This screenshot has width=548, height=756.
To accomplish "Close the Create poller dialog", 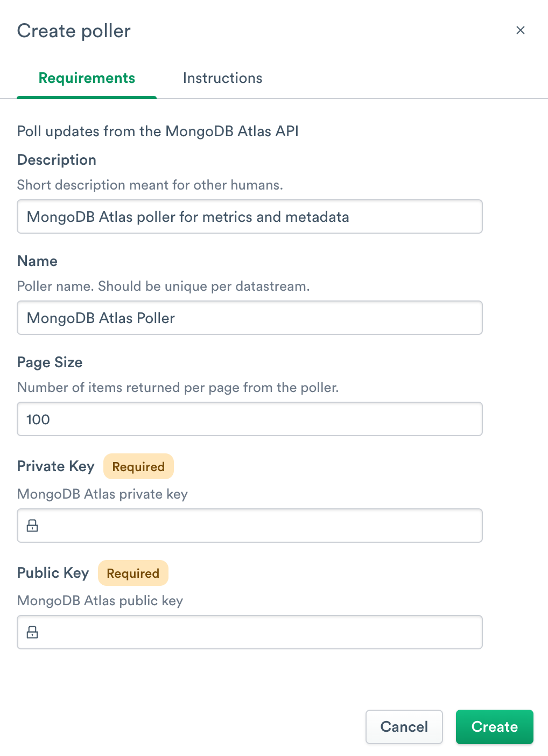I will point(520,30).
